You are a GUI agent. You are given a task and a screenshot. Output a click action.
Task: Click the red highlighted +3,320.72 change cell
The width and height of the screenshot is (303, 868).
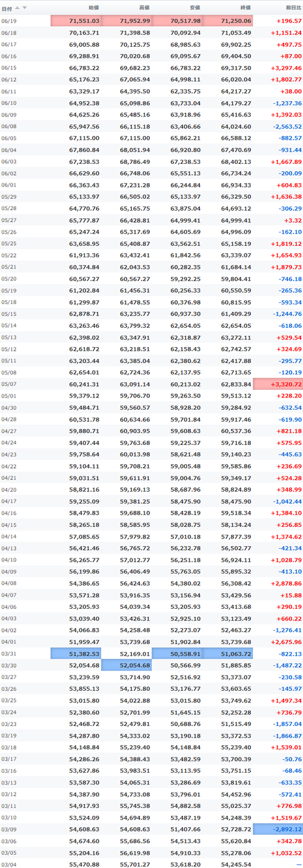(x=278, y=384)
